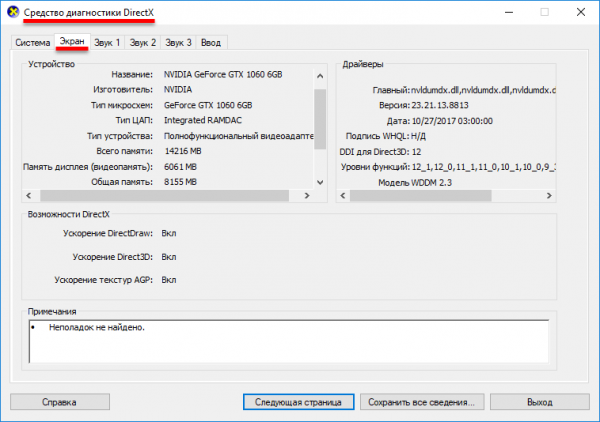Click the shared memory value 8155 MB
Viewport: 600px width, 422px height.
pyautogui.click(x=180, y=182)
